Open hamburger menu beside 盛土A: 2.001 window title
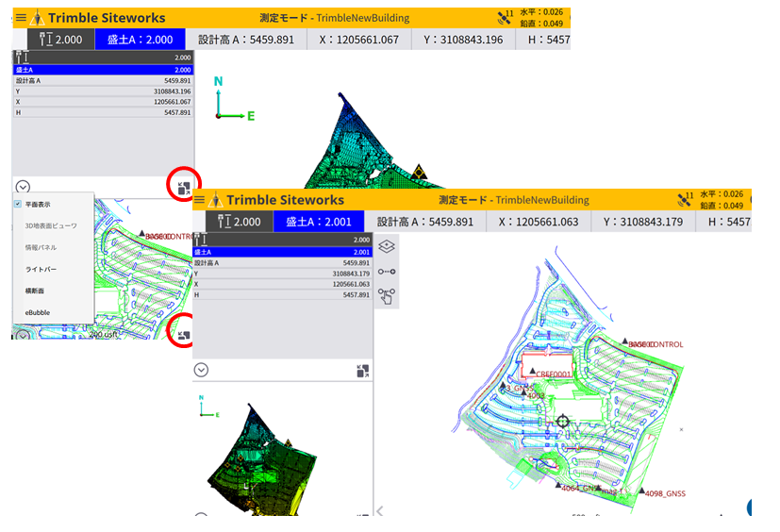The image size is (780, 532). pos(199,200)
